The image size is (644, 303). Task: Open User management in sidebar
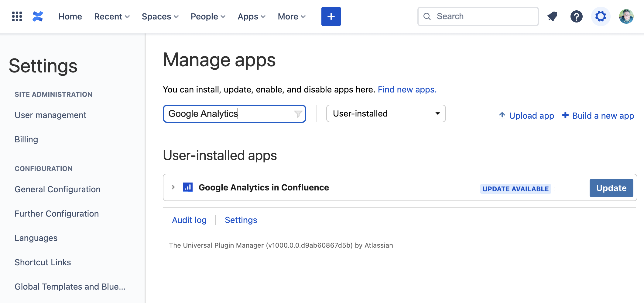[50, 115]
